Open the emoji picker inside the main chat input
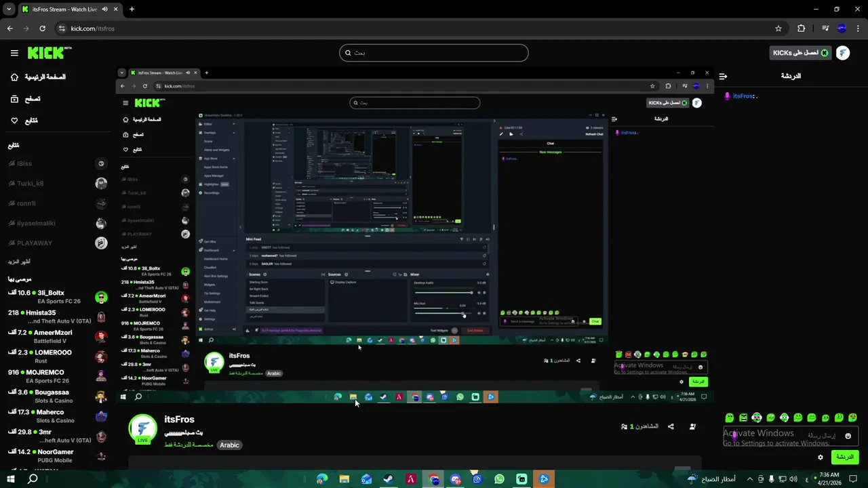This screenshot has width=868, height=488. point(848,436)
